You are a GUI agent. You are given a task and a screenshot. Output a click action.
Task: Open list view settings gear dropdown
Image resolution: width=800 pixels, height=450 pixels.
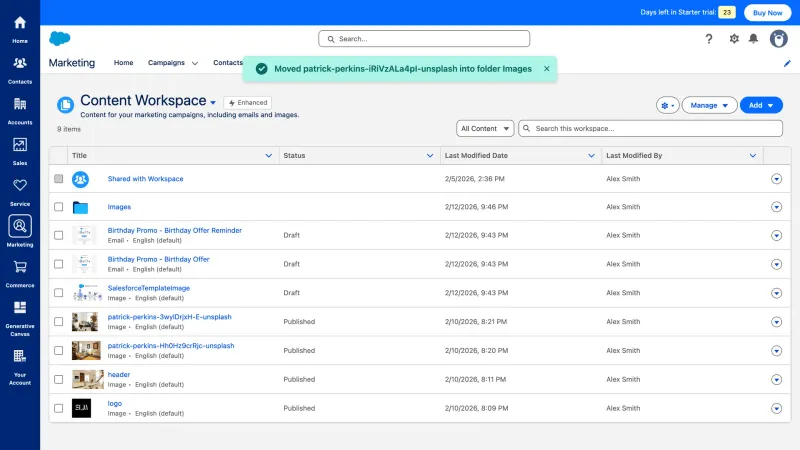pyautogui.click(x=667, y=105)
